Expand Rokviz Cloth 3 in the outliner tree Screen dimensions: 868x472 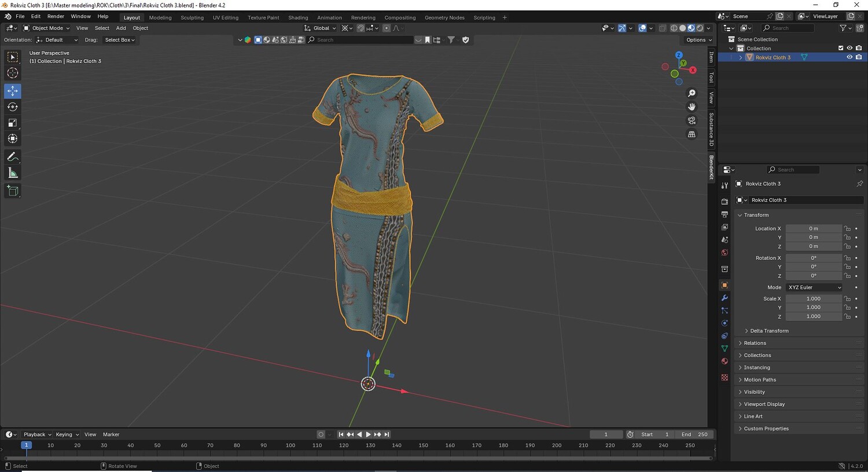(x=741, y=57)
